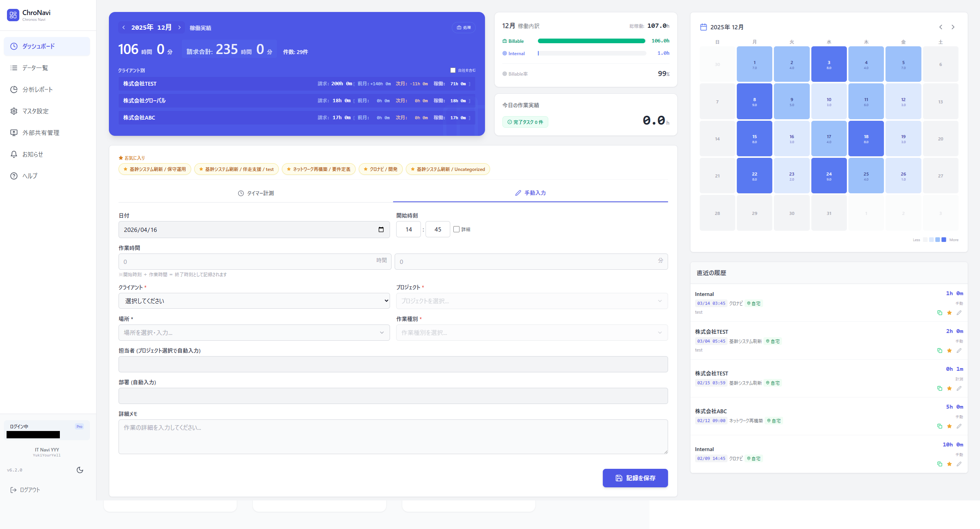Switch to タイマー計測 tab
The image size is (980, 529).
pyautogui.click(x=256, y=193)
